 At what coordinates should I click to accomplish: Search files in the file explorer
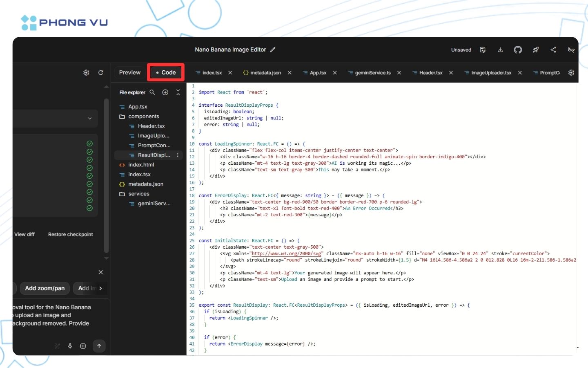(x=152, y=92)
